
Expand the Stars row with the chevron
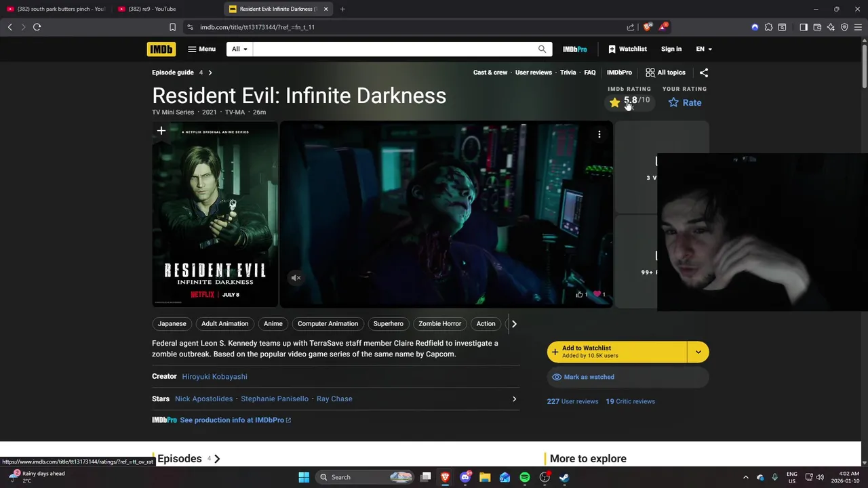pyautogui.click(x=514, y=399)
